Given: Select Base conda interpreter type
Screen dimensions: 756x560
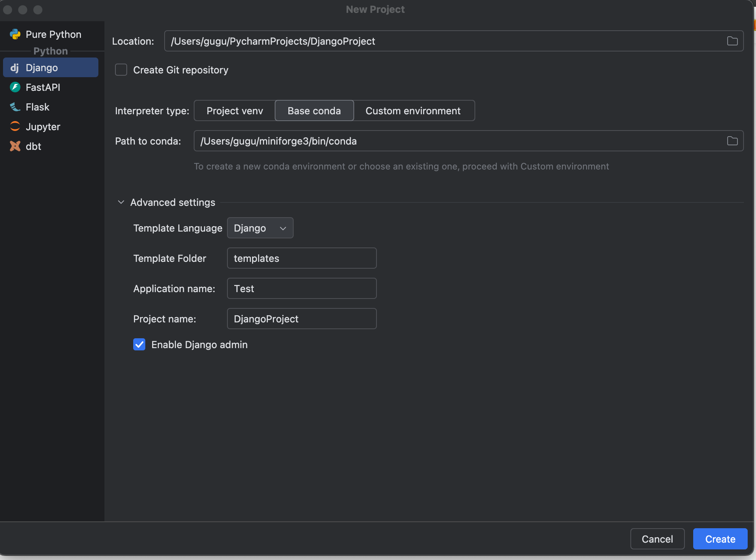Looking at the screenshot, I should (314, 110).
